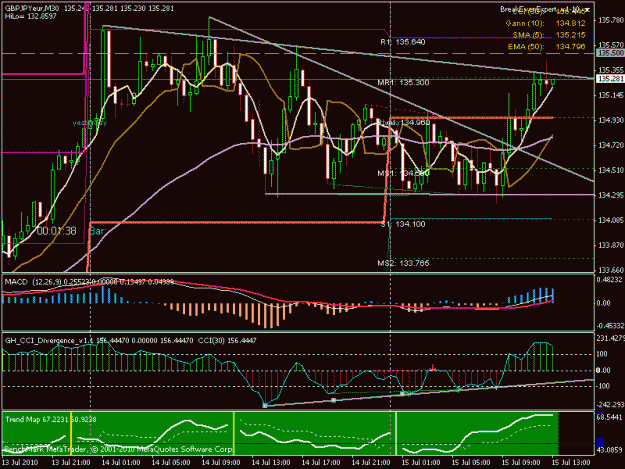The width and height of the screenshot is (625, 469).
Task: Click the MS2: 133.765 label
Action: click(403, 263)
